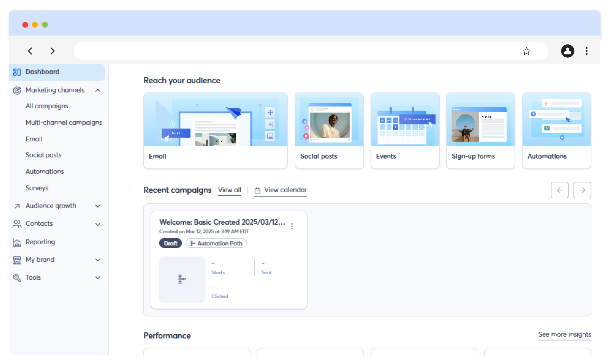The image size is (609, 364).
Task: Click the Reporting chart icon
Action: pyautogui.click(x=17, y=242)
